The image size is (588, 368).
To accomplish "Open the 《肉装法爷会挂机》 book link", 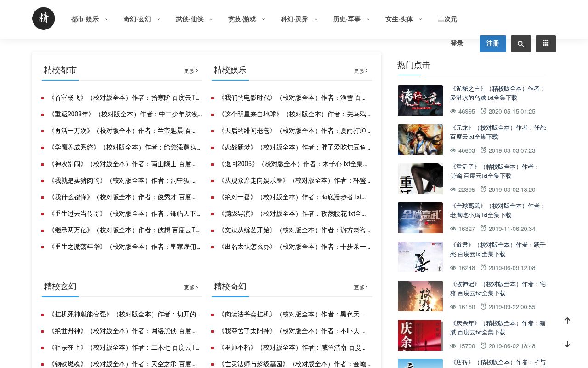I will click(x=292, y=315).
